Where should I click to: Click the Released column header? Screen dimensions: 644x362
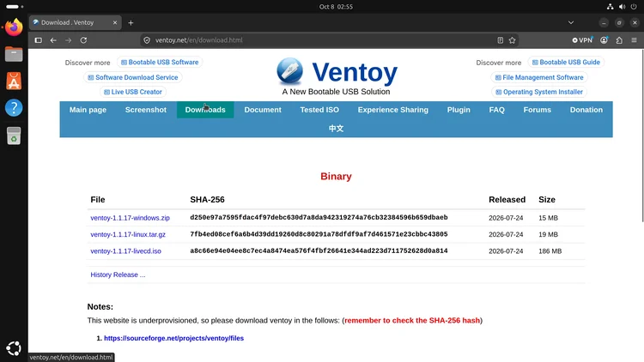pos(507,200)
